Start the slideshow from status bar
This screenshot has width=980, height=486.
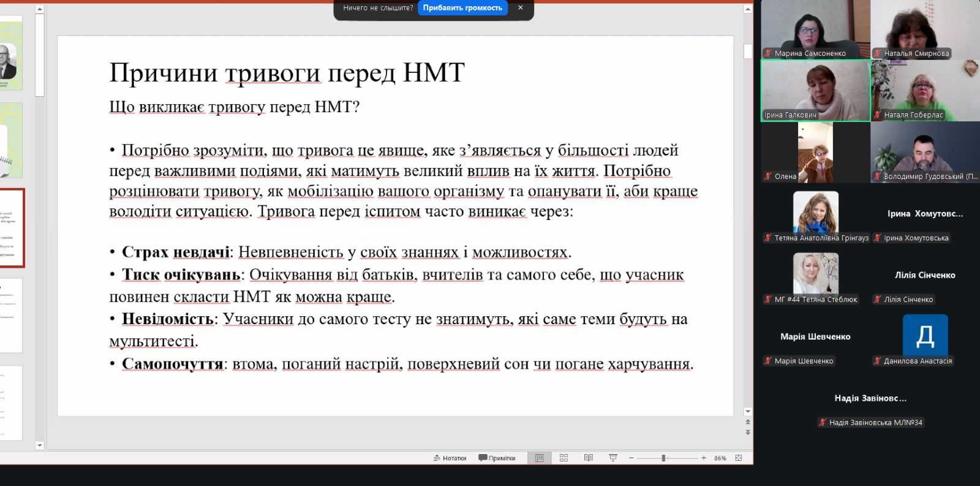coord(612,458)
